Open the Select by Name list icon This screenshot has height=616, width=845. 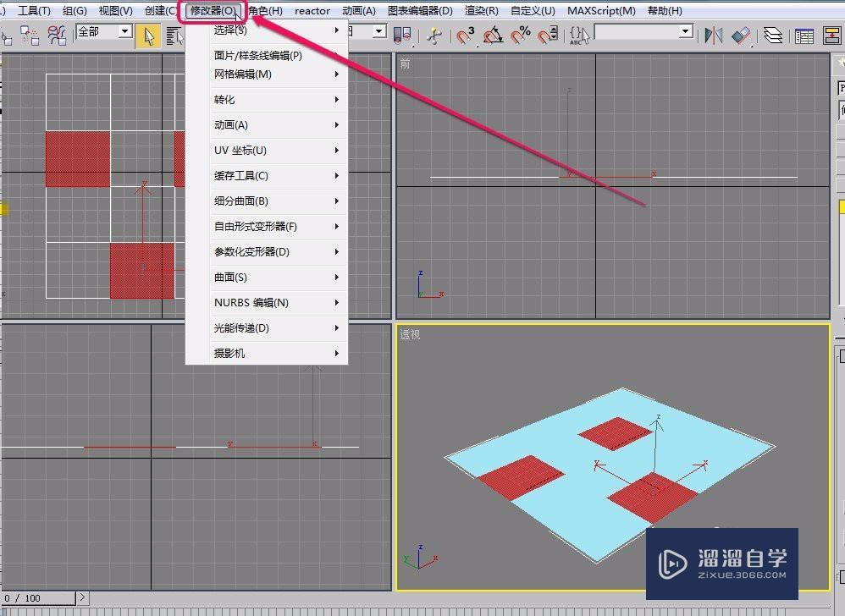174,36
